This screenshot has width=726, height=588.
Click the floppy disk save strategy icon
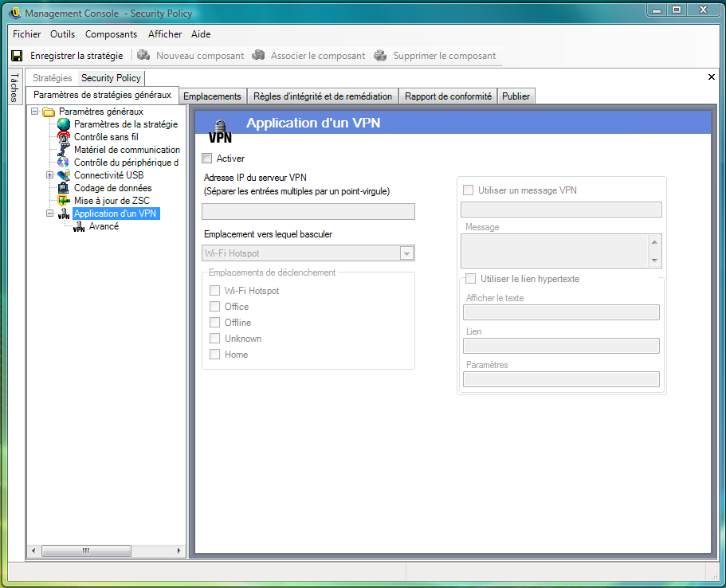coord(17,56)
